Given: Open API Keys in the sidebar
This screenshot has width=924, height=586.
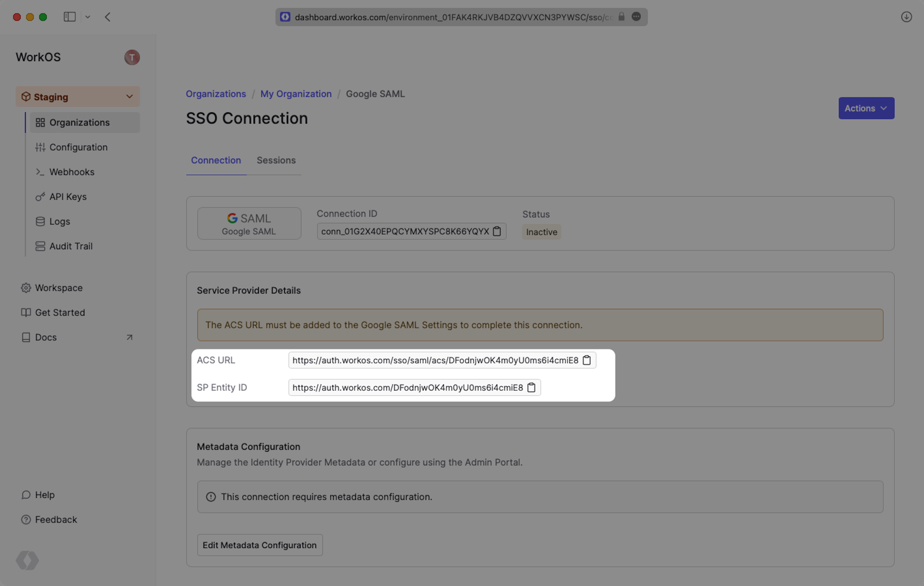Looking at the screenshot, I should [68, 197].
